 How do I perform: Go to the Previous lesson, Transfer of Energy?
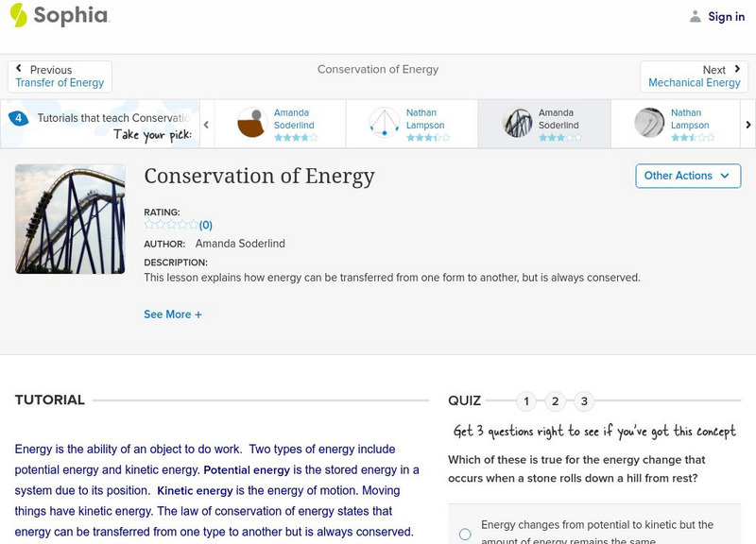click(60, 76)
